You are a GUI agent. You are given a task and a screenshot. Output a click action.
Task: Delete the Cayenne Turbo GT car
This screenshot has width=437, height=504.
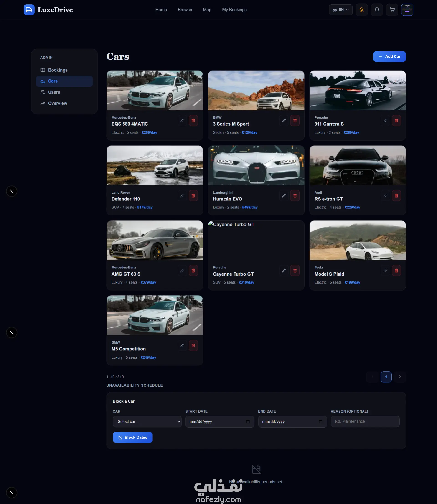(x=295, y=270)
